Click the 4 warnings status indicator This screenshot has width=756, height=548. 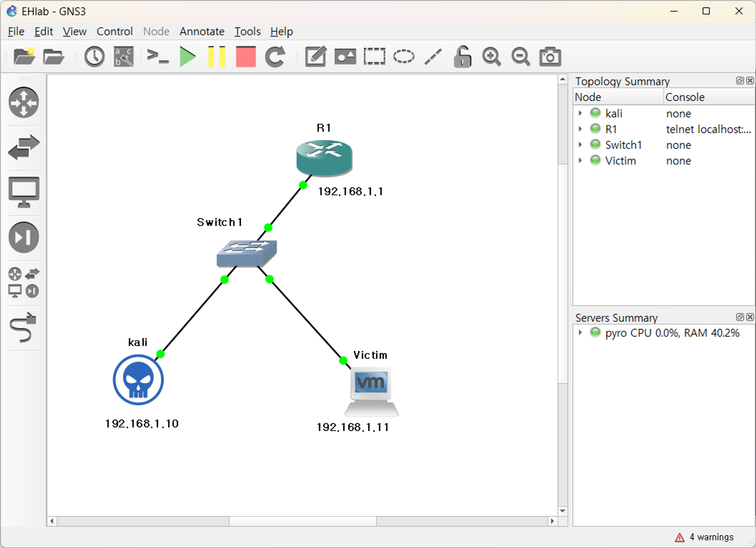tap(704, 537)
